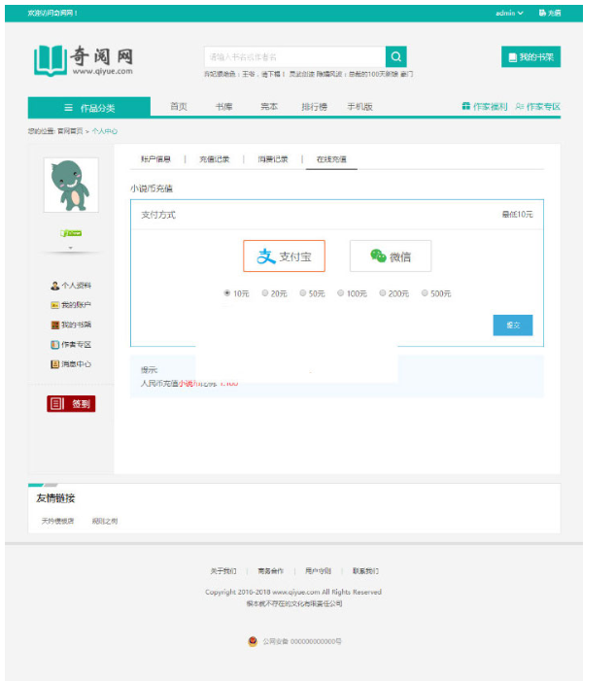Go to 排行榜 in the navigation bar

click(x=314, y=107)
